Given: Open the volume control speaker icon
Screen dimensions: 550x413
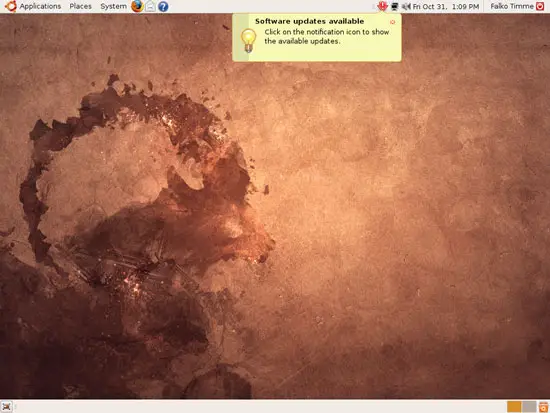Looking at the screenshot, I should [406, 6].
